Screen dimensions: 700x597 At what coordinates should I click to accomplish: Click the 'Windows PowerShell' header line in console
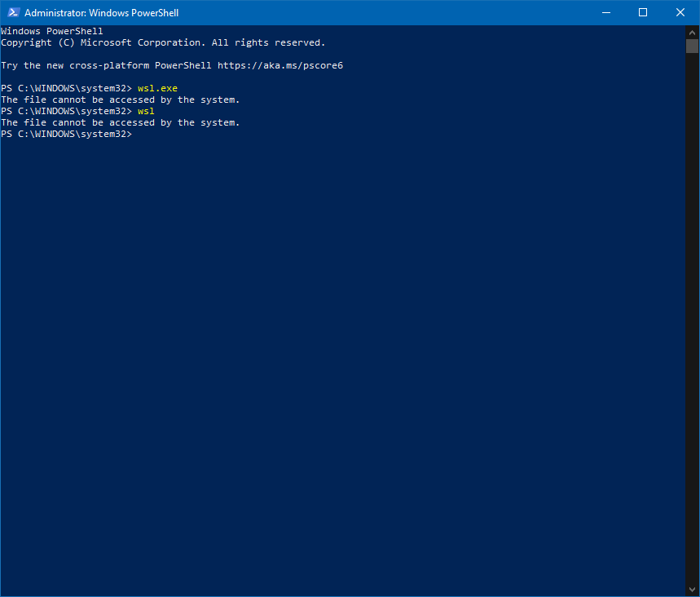pyautogui.click(x=52, y=31)
